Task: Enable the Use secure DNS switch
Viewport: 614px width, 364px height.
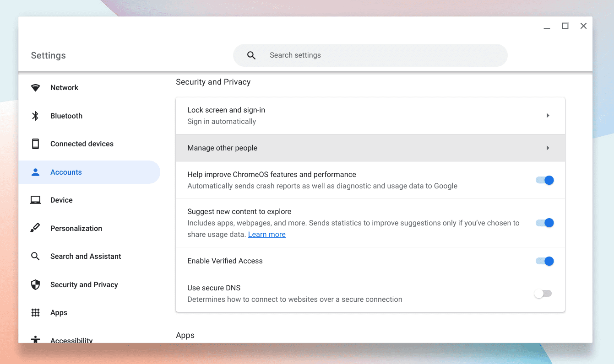Action: click(543, 294)
